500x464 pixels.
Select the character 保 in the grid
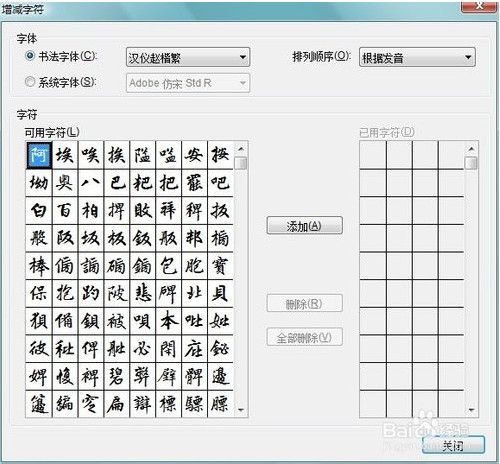tap(39, 293)
